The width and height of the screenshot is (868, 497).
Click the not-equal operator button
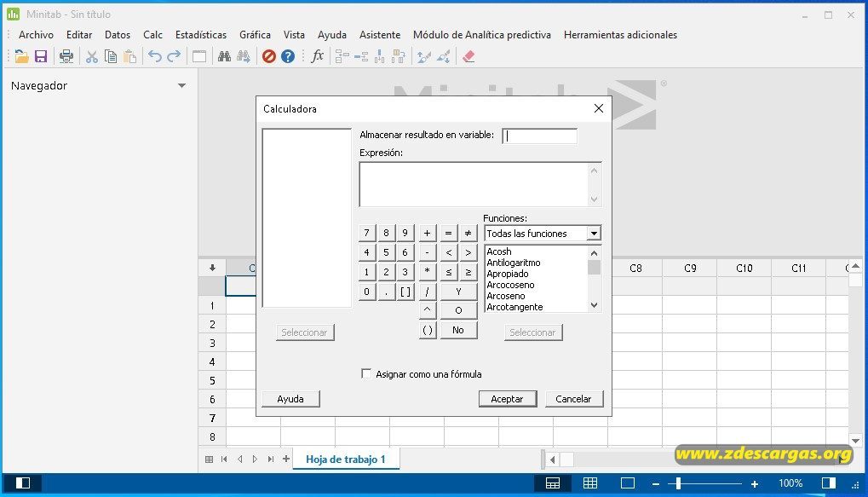[468, 234]
